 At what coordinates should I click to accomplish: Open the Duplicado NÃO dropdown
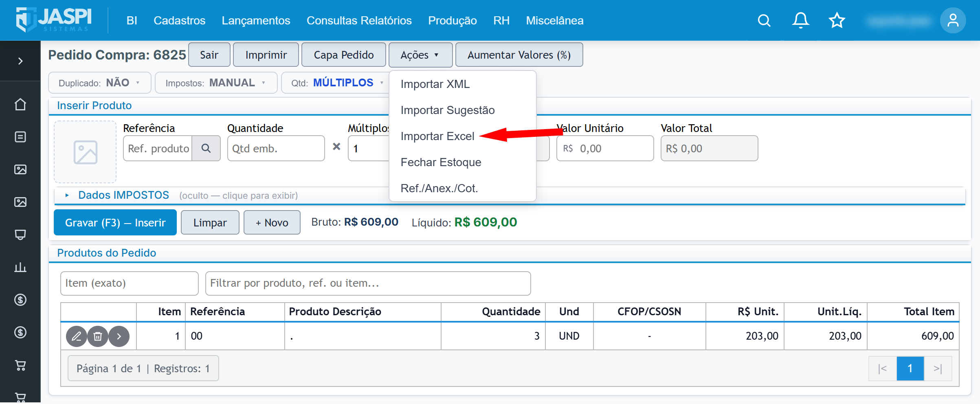[100, 83]
